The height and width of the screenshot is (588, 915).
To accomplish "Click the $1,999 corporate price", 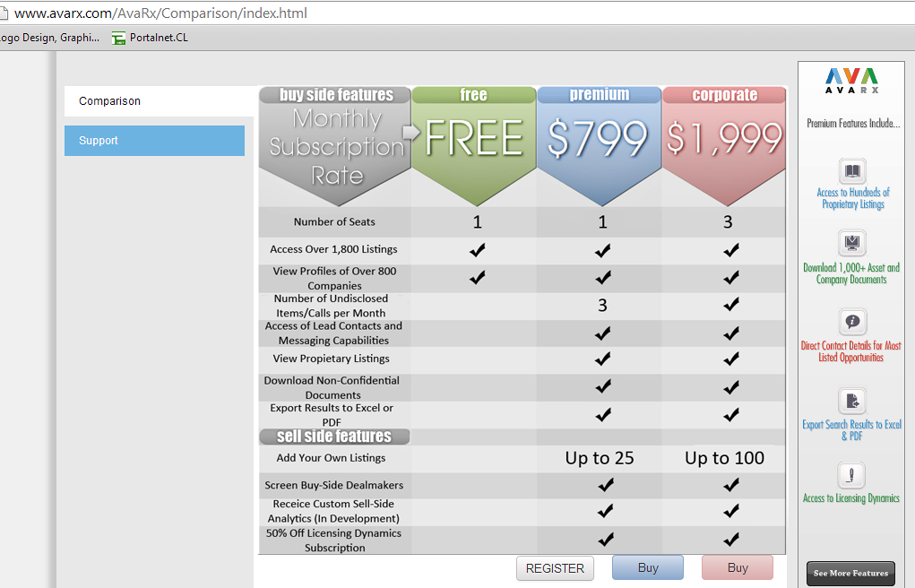I will point(724,139).
